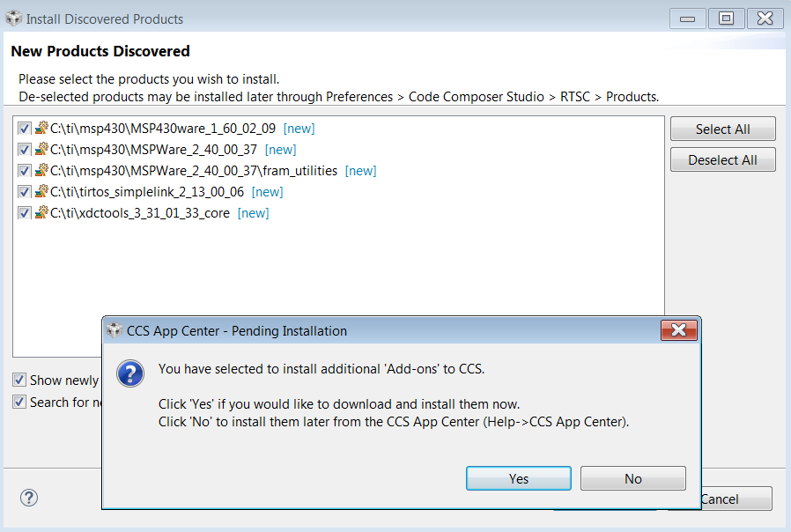
Task: Click product icon for MSP430ware_1_60_02_09
Action: pos(41,128)
